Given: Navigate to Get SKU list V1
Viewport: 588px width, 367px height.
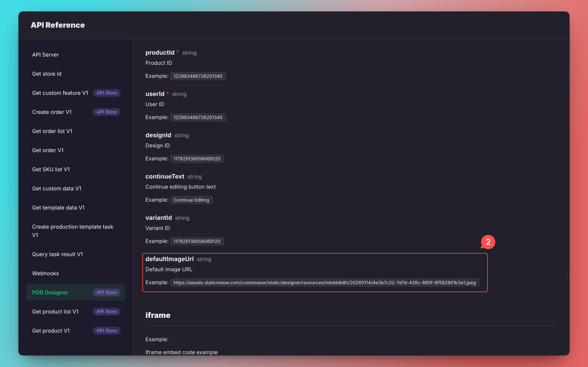Looking at the screenshot, I should (x=51, y=169).
